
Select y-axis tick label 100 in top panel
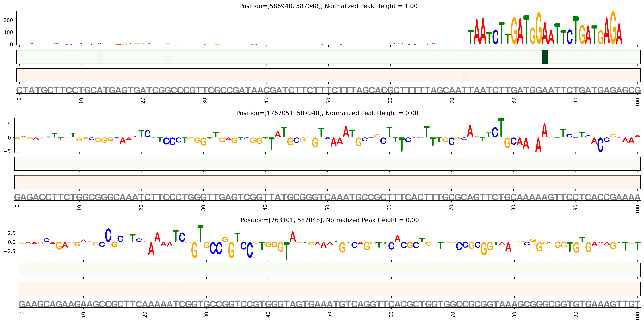pos(8,32)
